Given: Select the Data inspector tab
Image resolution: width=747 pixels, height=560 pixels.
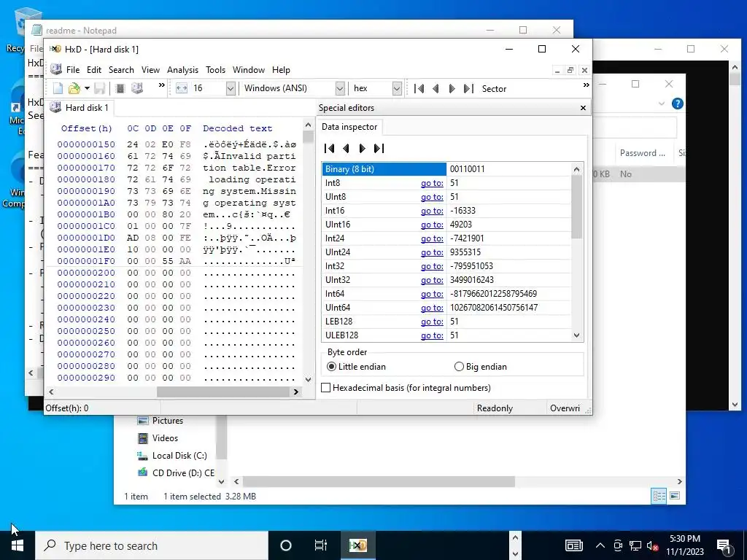Looking at the screenshot, I should [x=349, y=127].
